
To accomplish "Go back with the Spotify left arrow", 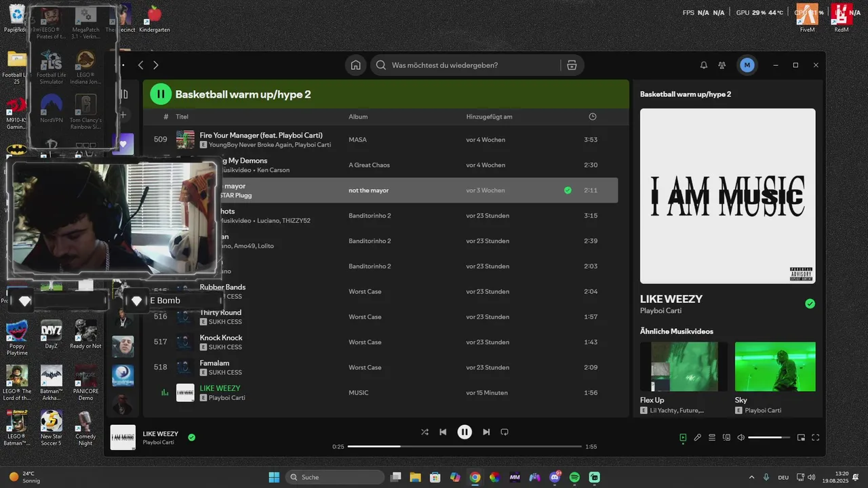I will tap(140, 65).
